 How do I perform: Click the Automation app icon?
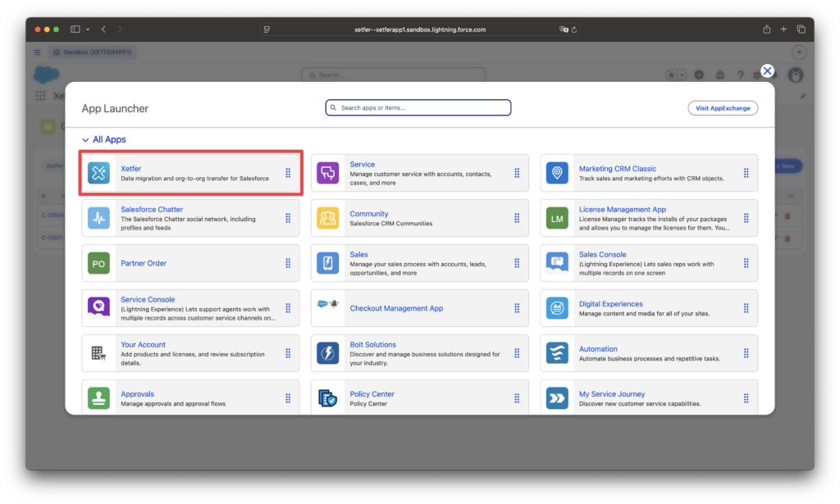[557, 353]
